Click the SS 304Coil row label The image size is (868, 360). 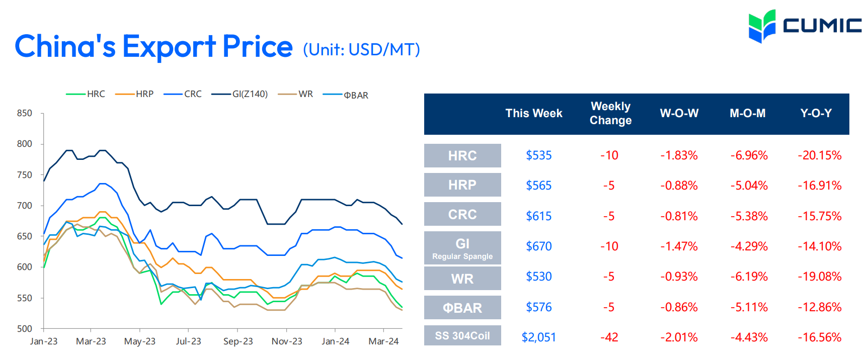(462, 336)
